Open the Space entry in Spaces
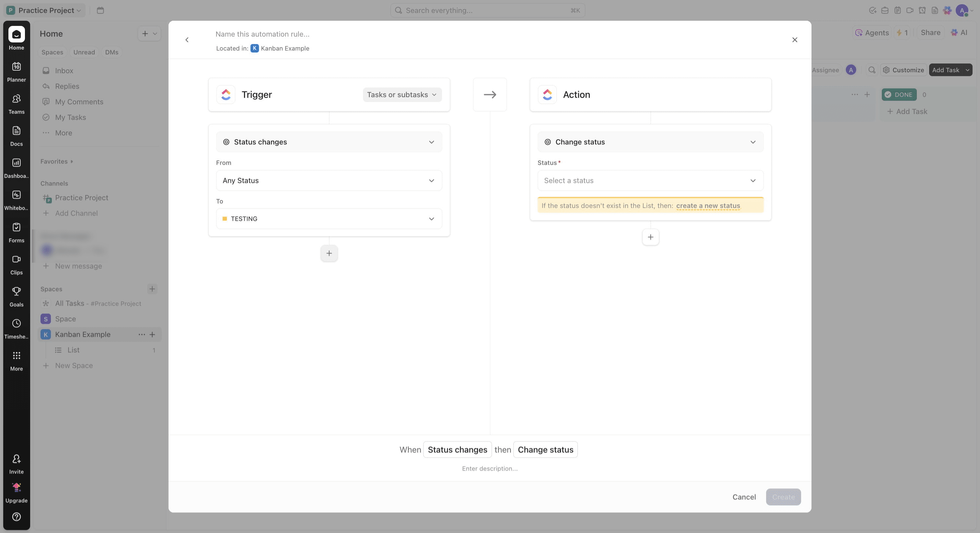The image size is (980, 533). [100, 319]
